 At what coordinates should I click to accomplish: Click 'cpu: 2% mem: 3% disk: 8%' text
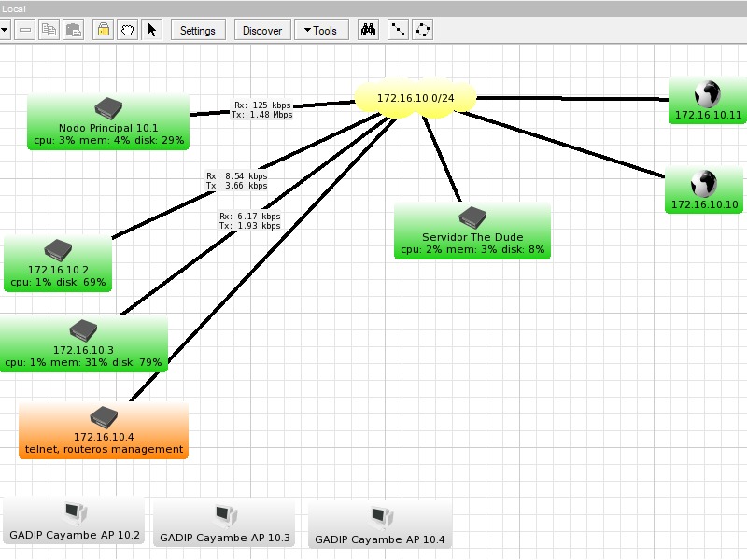(x=472, y=249)
